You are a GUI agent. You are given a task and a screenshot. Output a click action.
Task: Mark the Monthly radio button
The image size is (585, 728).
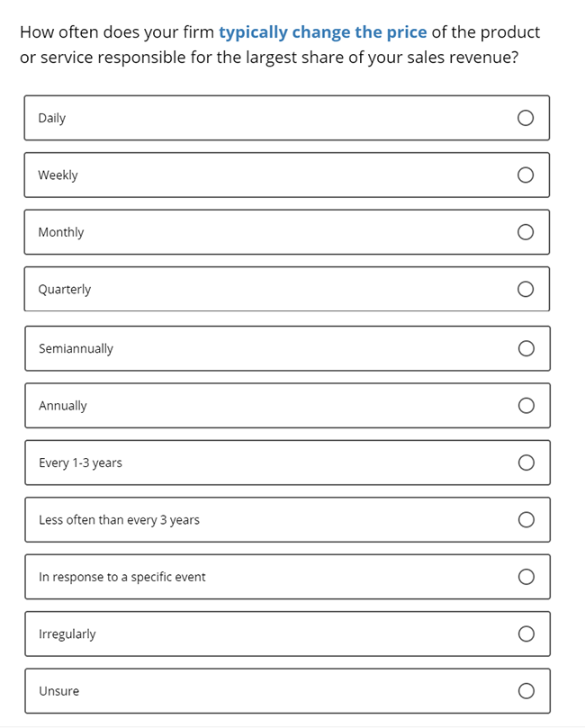[525, 232]
